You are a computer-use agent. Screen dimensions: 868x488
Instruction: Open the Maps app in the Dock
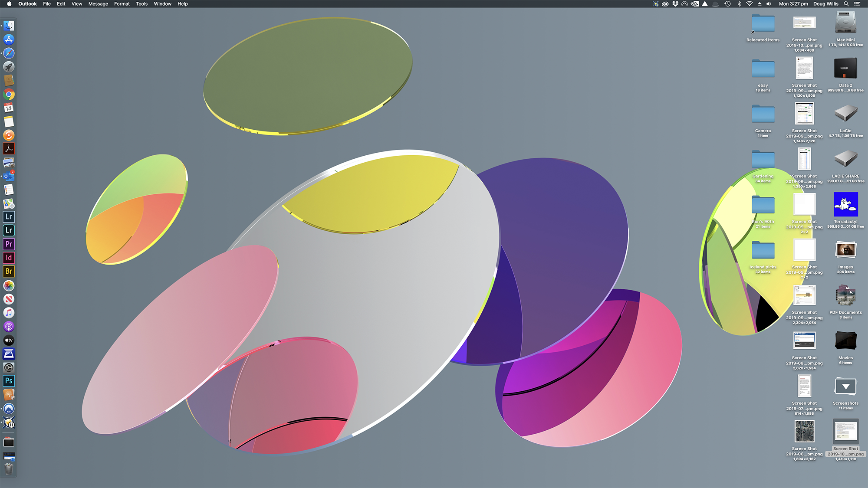point(9,203)
